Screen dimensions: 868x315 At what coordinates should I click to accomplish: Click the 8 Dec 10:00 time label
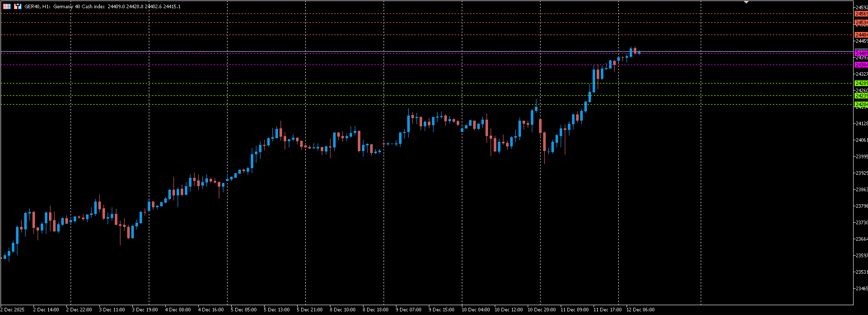tap(342, 310)
